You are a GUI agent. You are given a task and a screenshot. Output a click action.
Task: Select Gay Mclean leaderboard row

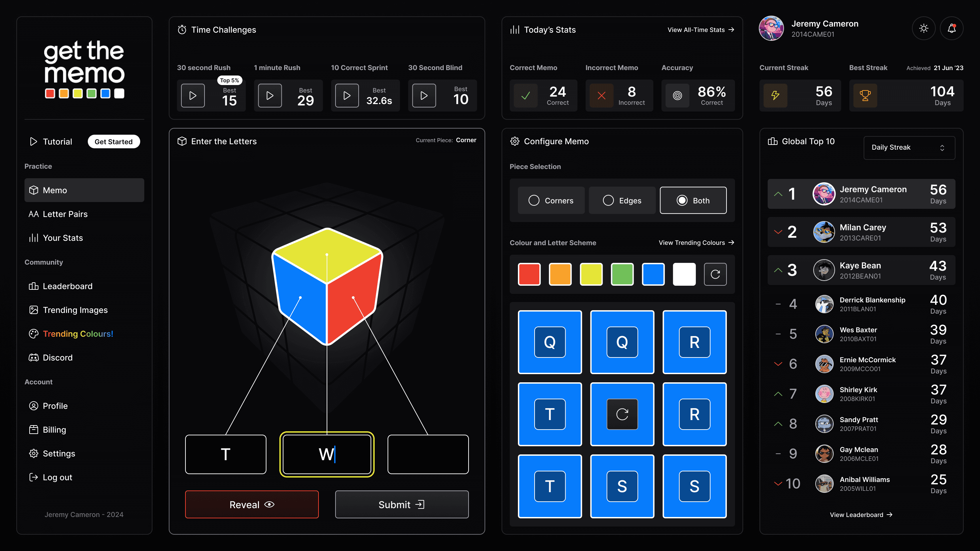click(861, 454)
